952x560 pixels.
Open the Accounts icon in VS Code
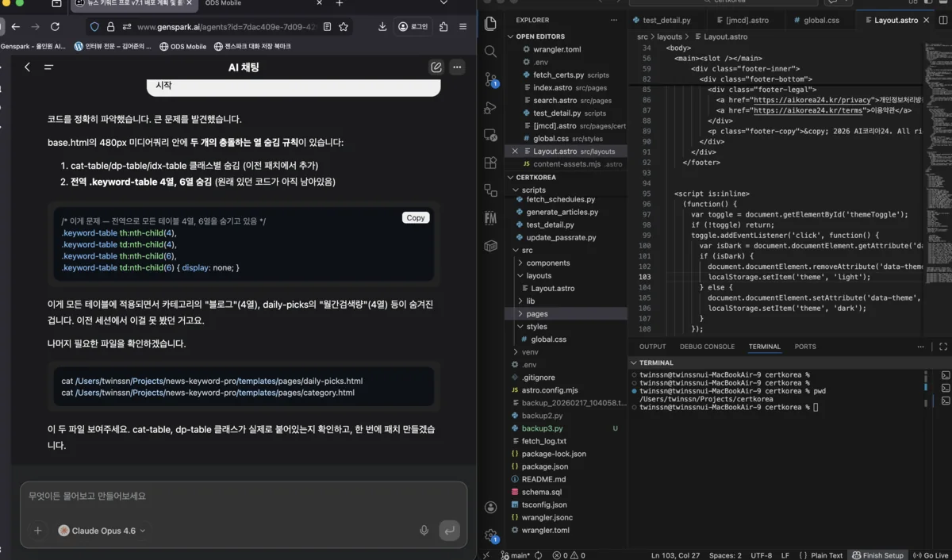pyautogui.click(x=490, y=508)
